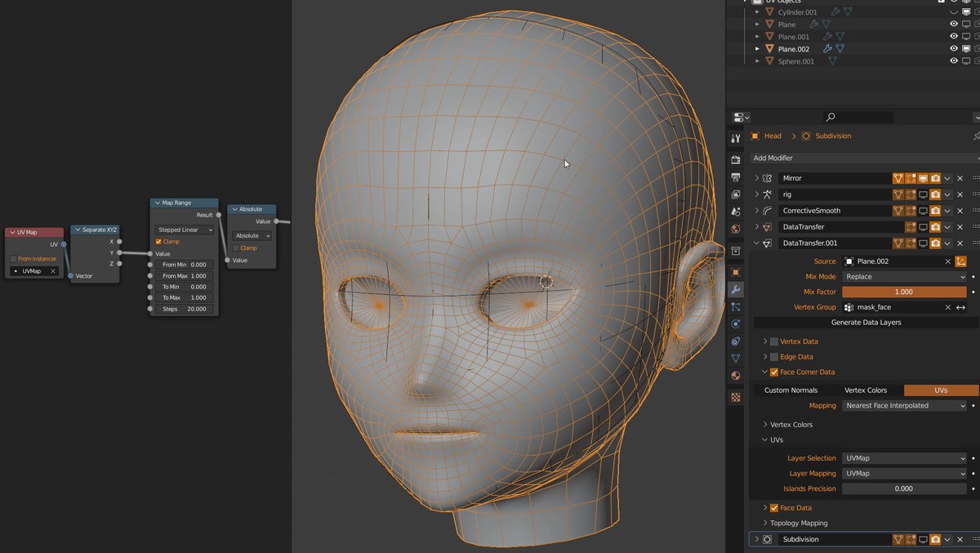Image resolution: width=980 pixels, height=553 pixels.
Task: Open the Layer Mapping UVMap dropdown
Action: pos(904,474)
